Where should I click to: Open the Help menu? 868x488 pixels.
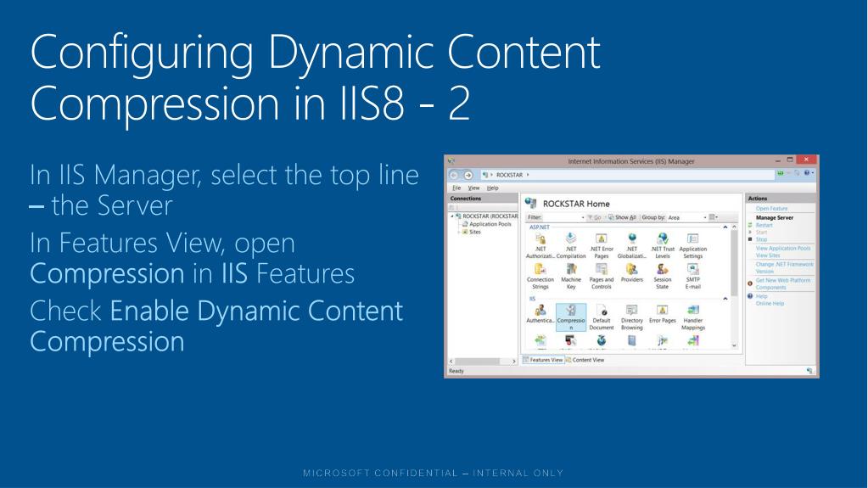pyautogui.click(x=493, y=188)
